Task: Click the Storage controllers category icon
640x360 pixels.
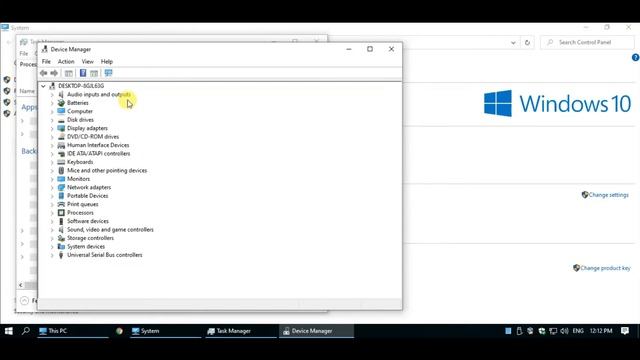Action: point(61,238)
